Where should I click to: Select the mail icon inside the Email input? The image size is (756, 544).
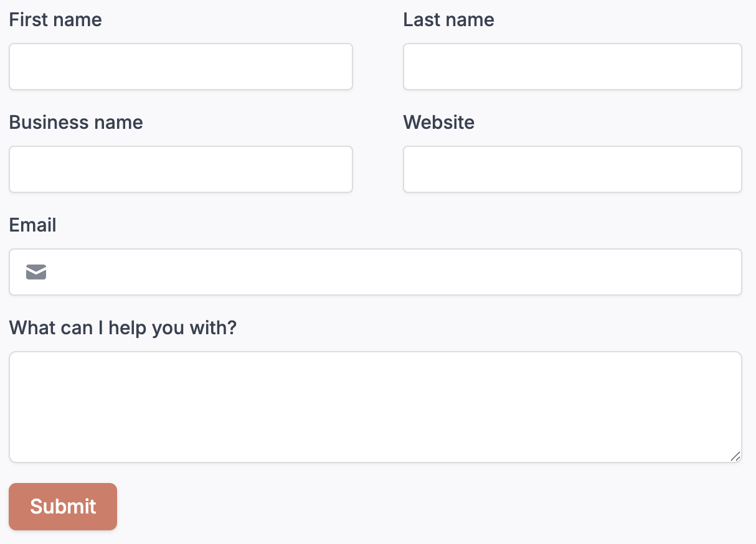(36, 271)
